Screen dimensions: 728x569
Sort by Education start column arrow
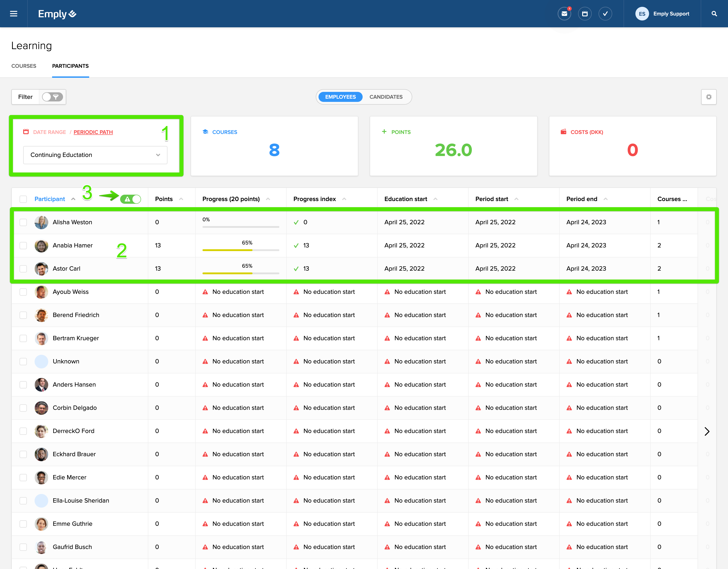(x=435, y=199)
